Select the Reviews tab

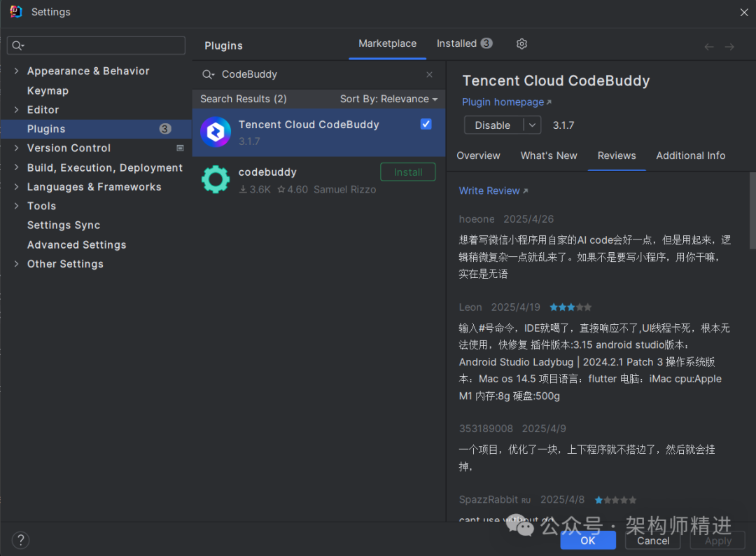coord(617,155)
